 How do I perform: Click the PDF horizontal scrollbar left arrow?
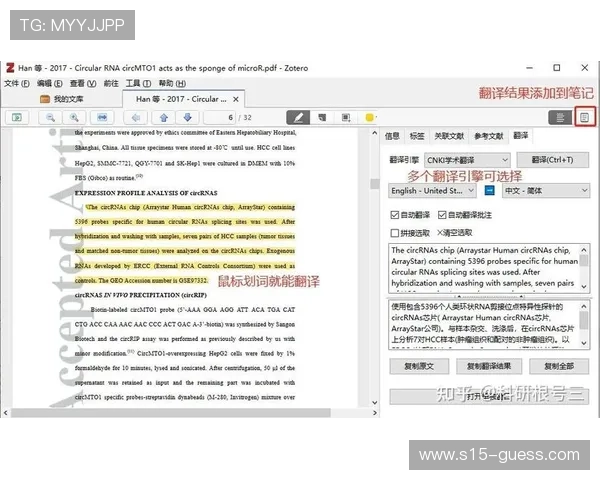tap(5, 413)
